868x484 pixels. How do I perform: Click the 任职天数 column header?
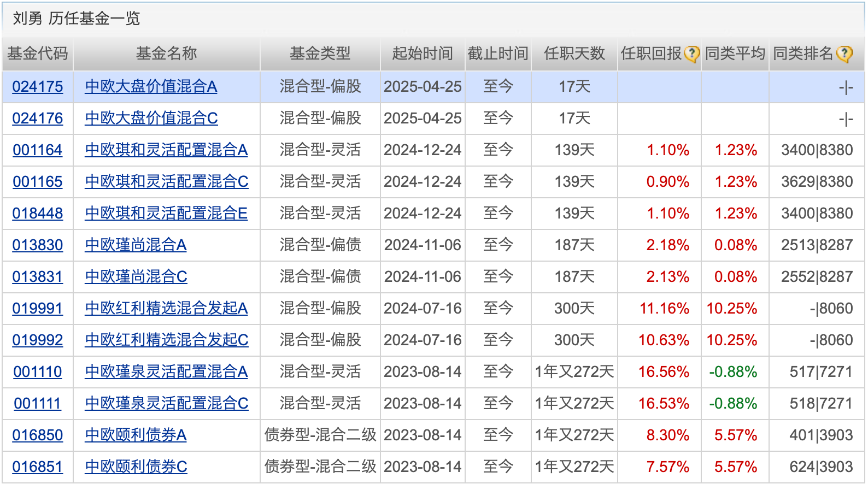574,54
